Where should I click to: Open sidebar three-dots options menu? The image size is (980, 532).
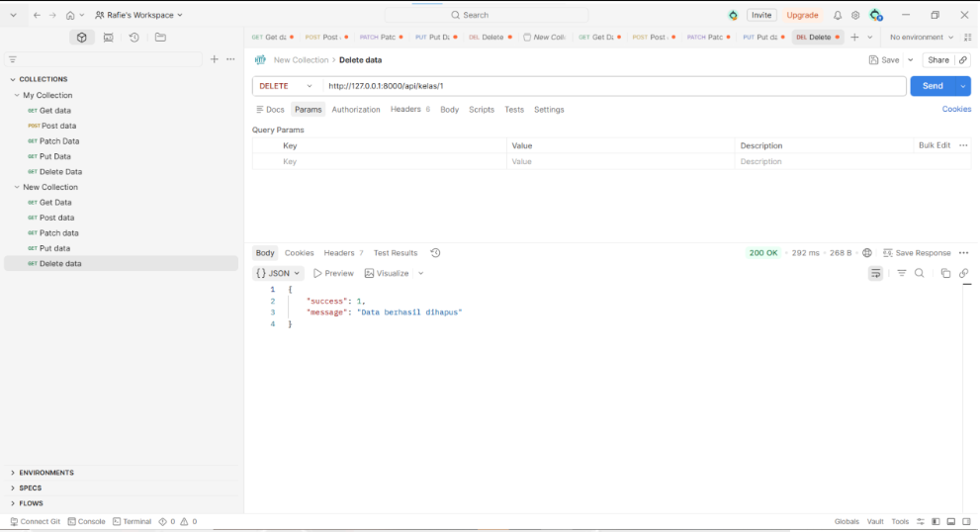tap(230, 58)
